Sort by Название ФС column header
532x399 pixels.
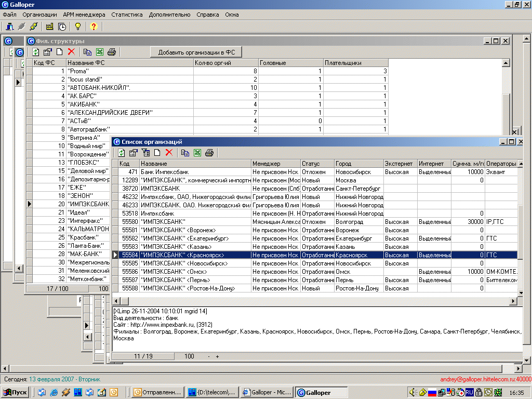[129, 63]
